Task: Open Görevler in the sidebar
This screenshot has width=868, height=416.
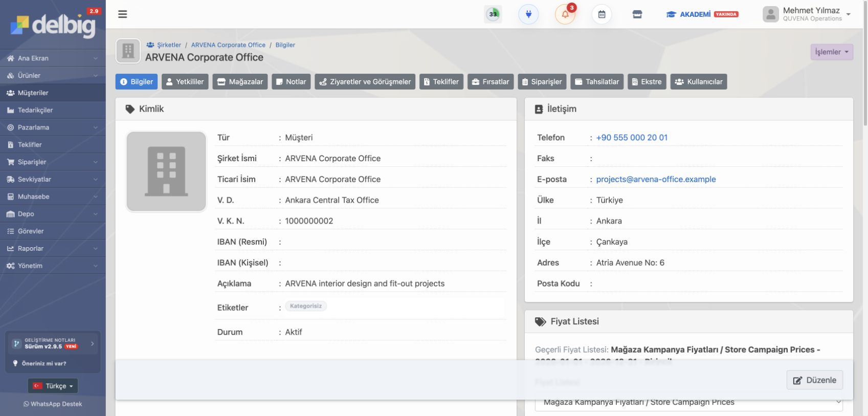Action: pos(53,231)
